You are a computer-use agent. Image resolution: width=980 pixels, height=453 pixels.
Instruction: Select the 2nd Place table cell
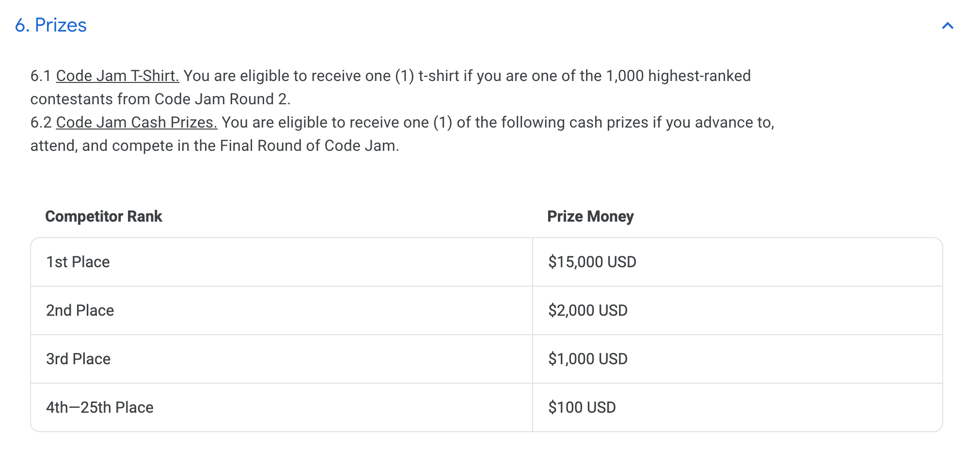[282, 310]
